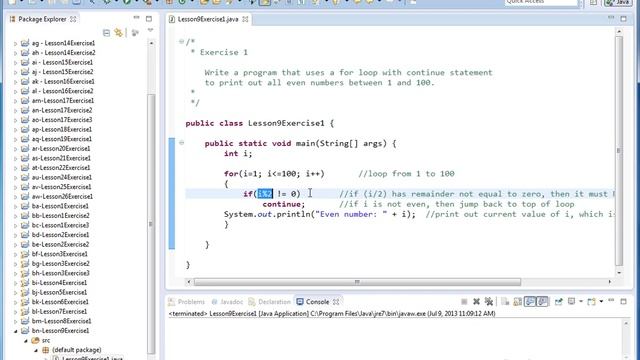This screenshot has width=640, height=360.
Task: Open the Problems tab
Action: tap(187, 302)
